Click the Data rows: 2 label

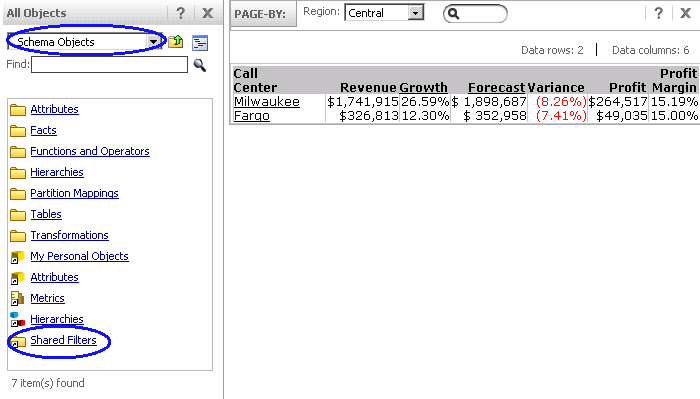click(x=552, y=50)
